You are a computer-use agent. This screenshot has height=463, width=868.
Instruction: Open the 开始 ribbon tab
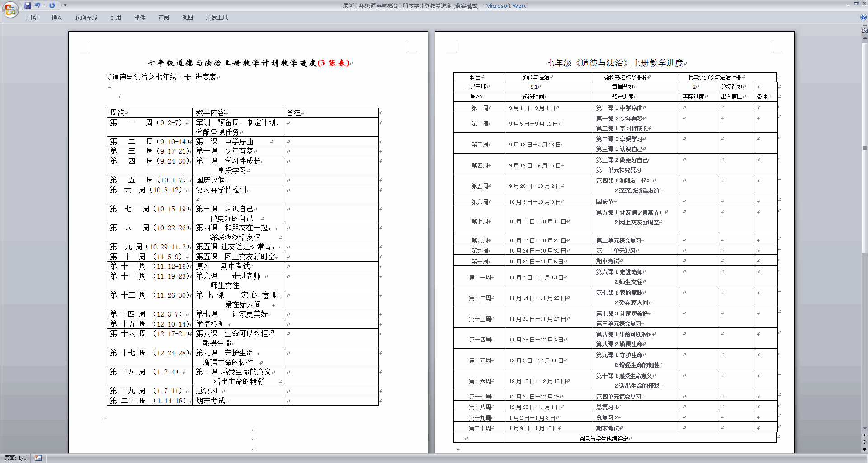pyautogui.click(x=33, y=18)
